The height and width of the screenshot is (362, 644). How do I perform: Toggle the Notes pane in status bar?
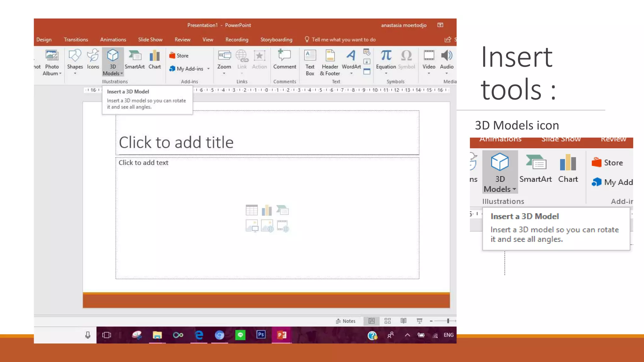(346, 321)
